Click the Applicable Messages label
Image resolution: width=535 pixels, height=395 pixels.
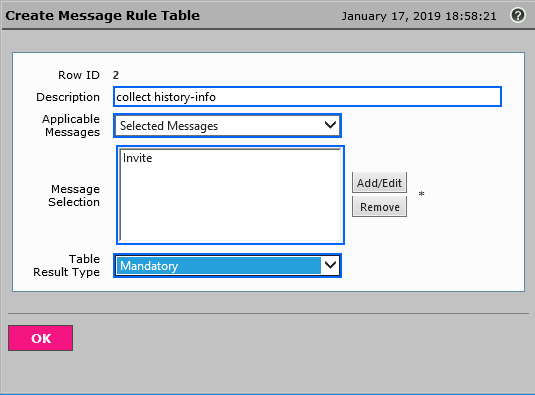click(71, 125)
